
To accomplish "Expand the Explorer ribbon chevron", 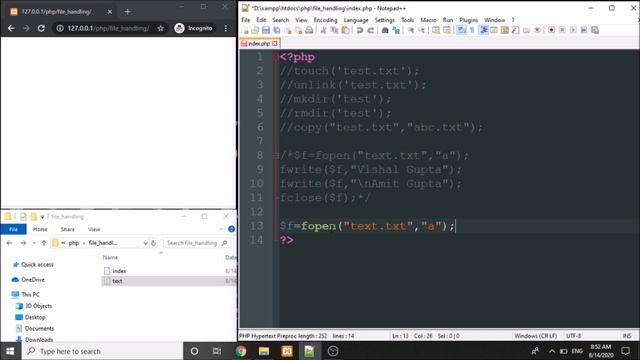I will point(221,229).
